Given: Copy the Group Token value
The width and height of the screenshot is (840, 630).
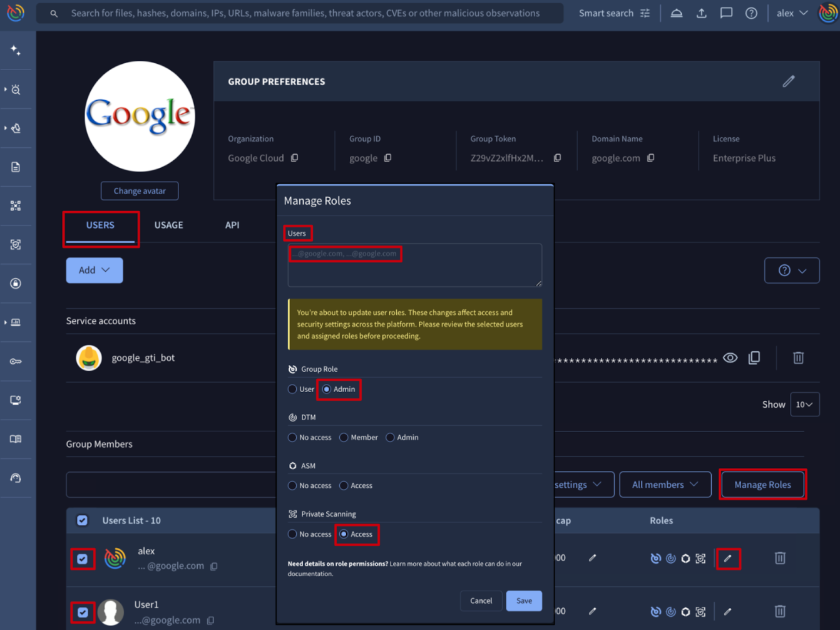Looking at the screenshot, I should tap(558, 158).
